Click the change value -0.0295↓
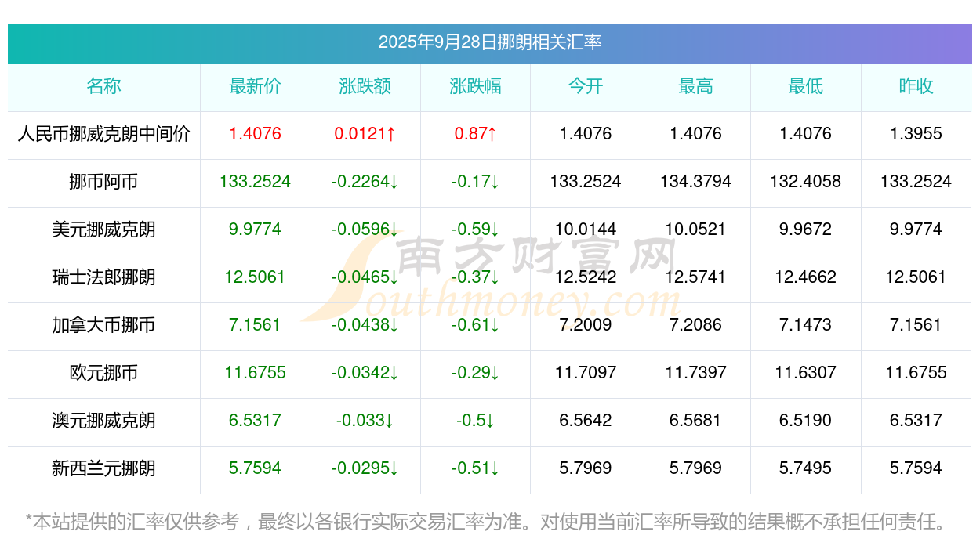The image size is (980, 546). tap(365, 468)
